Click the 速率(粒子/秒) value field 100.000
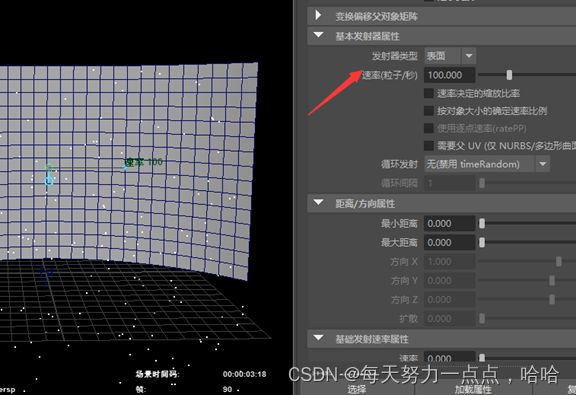This screenshot has height=395, width=576. tap(450, 75)
